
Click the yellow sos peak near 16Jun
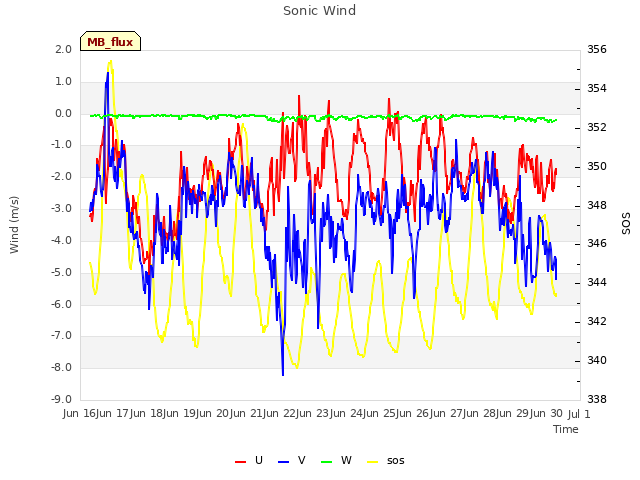[110, 62]
